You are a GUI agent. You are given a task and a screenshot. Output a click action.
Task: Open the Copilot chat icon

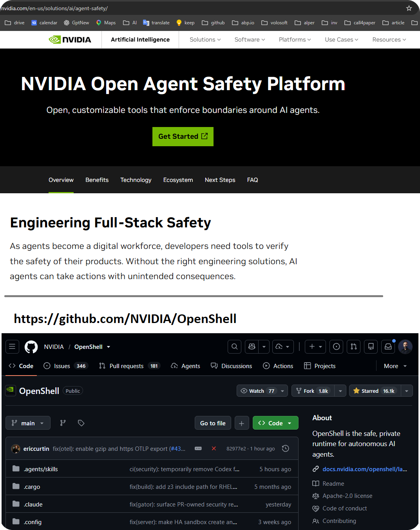[252, 347]
